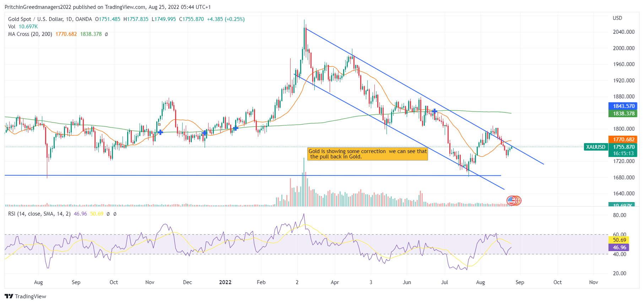
Task: Click the 20.00 RSI axis label
Action: (619, 273)
